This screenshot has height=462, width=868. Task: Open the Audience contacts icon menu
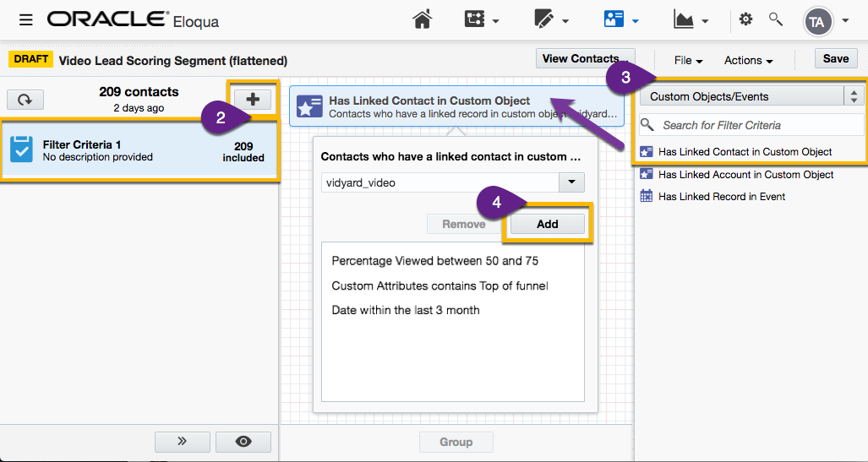[x=614, y=19]
